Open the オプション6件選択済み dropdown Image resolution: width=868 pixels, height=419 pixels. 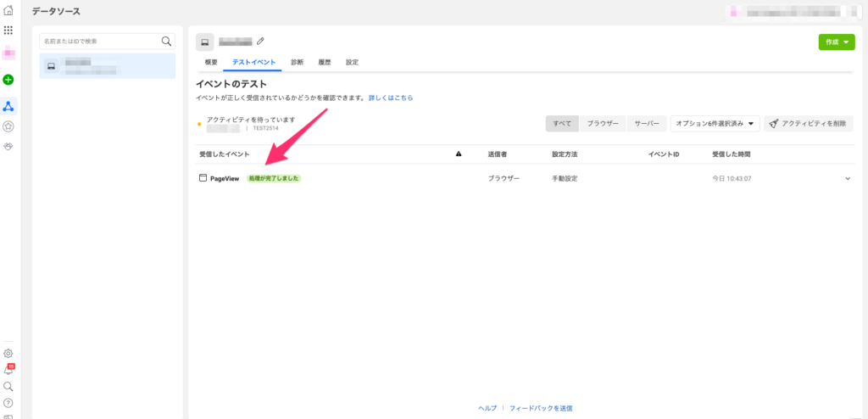pos(715,123)
